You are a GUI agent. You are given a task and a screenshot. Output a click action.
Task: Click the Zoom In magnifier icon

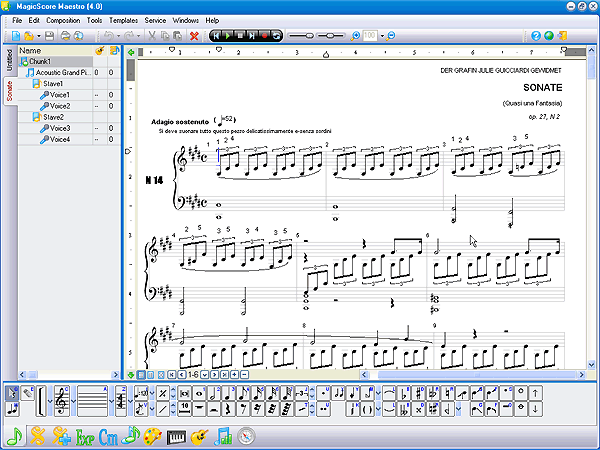[x=355, y=36]
